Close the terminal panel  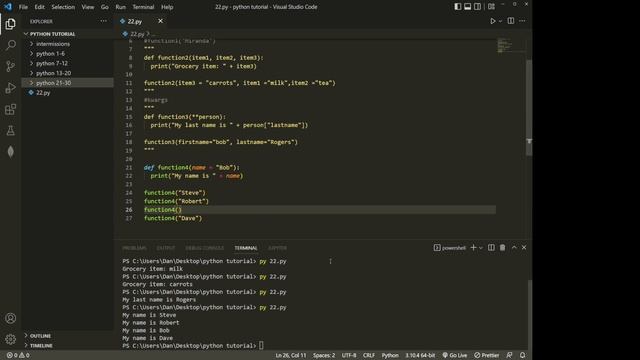tap(524, 247)
